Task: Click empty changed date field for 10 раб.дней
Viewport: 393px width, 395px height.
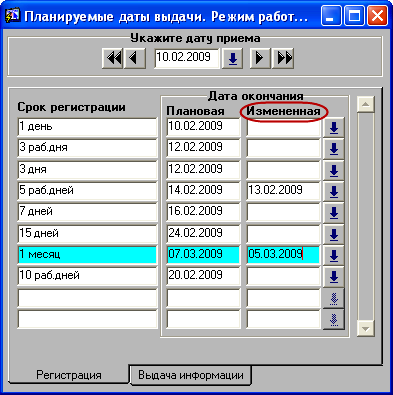Action: pos(283,276)
